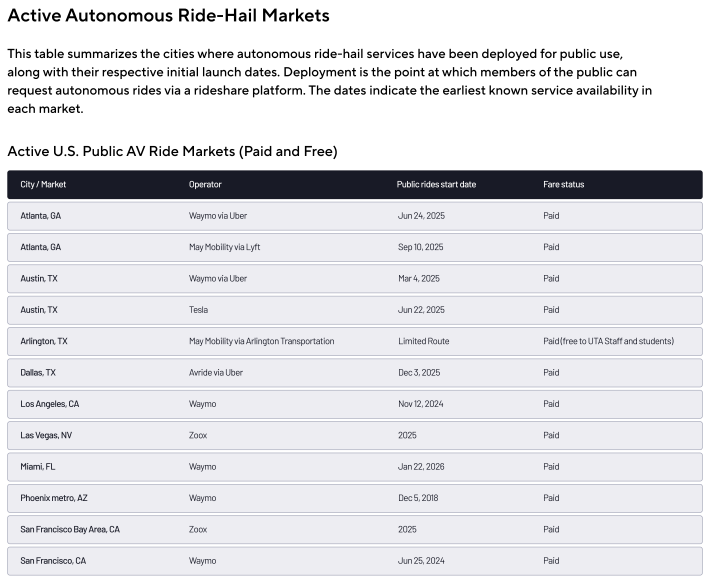Image resolution: width=707 pixels, height=581 pixels.
Task: Select the May Mobility via Lyft row
Action: point(355,247)
